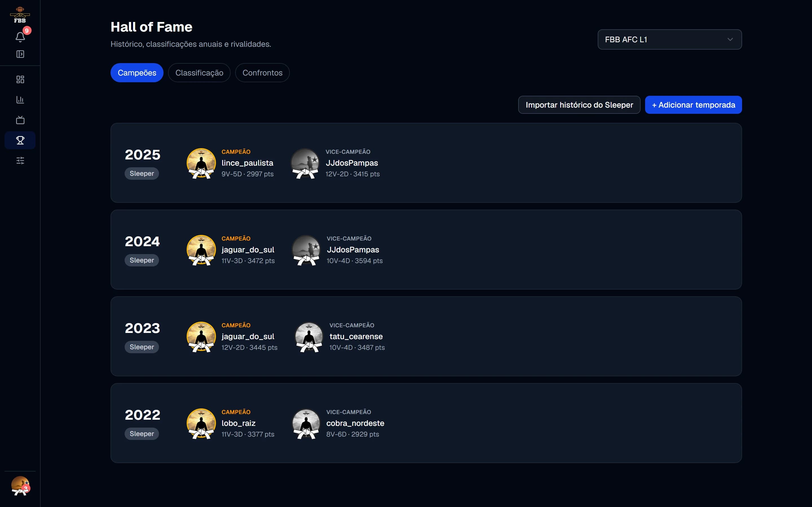Open tatu_cearense vice-champion avatar in 2023
Image resolution: width=812 pixels, height=507 pixels.
pyautogui.click(x=309, y=337)
